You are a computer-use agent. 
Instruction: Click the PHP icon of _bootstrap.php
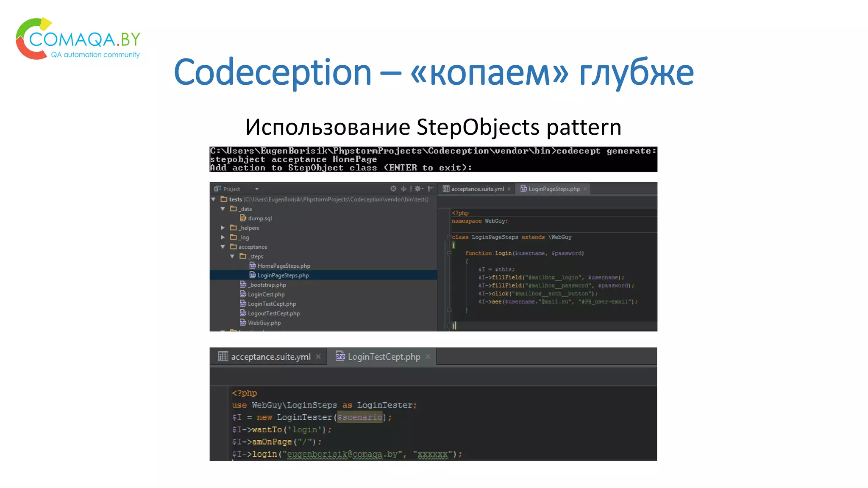243,284
